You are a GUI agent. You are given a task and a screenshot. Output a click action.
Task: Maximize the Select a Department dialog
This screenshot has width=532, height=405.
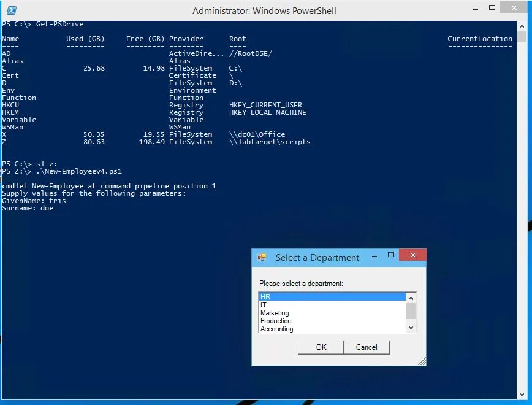point(391,255)
